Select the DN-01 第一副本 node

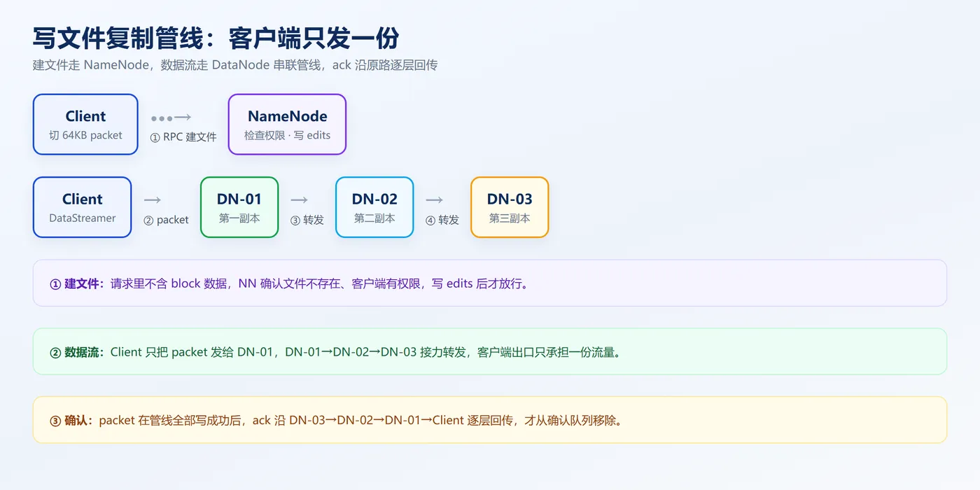tap(239, 207)
